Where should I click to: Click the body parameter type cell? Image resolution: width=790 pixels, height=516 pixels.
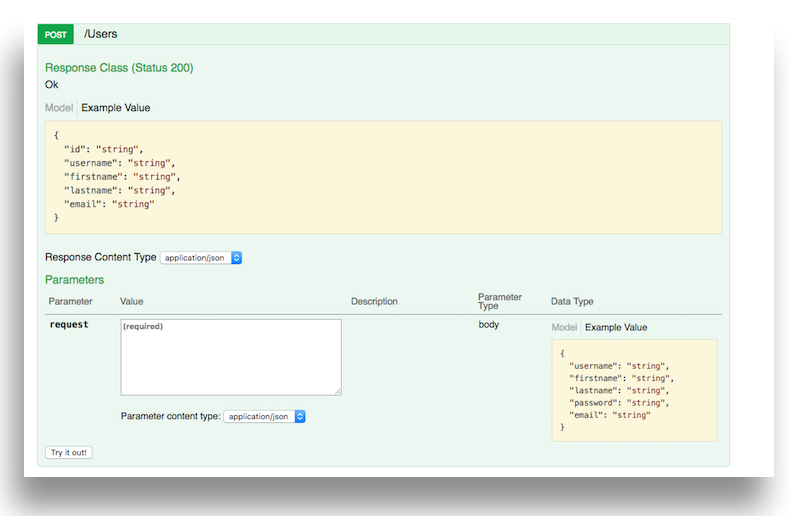click(x=488, y=325)
